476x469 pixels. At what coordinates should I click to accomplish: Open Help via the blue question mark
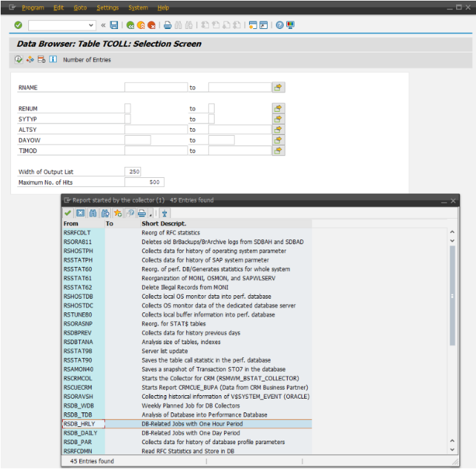click(x=279, y=25)
